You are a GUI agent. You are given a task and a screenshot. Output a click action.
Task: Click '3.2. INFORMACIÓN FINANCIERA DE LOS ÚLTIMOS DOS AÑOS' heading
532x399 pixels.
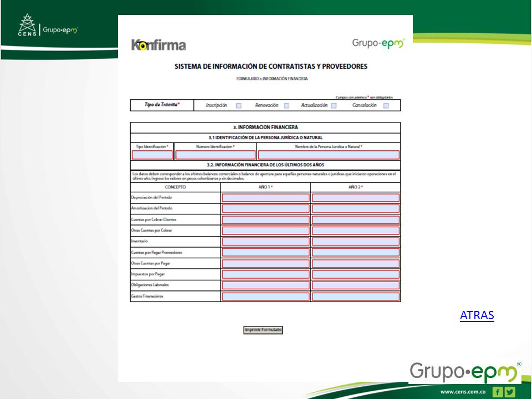coord(265,165)
